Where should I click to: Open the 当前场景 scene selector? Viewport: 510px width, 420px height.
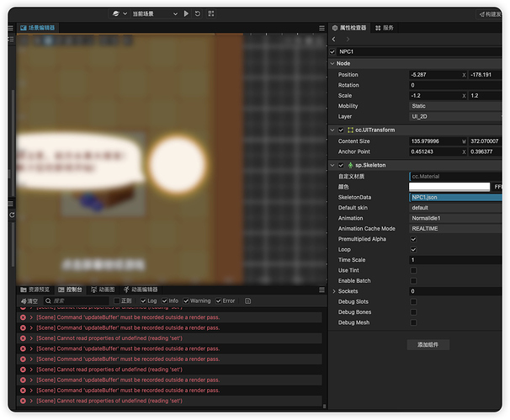coord(155,13)
